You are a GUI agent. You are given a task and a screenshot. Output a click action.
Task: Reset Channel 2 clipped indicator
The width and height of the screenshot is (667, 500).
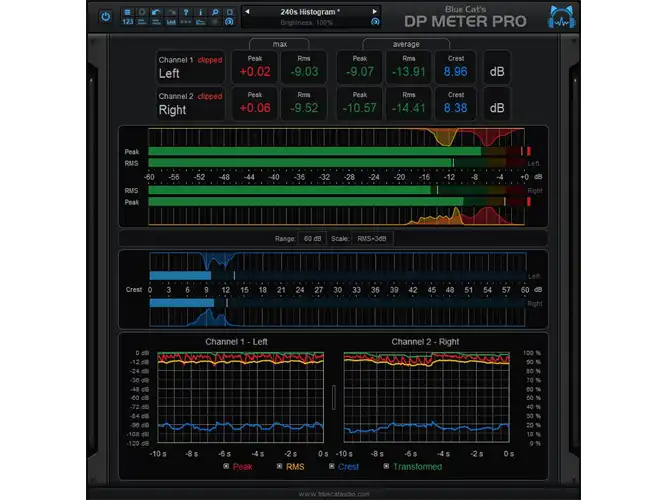point(210,97)
